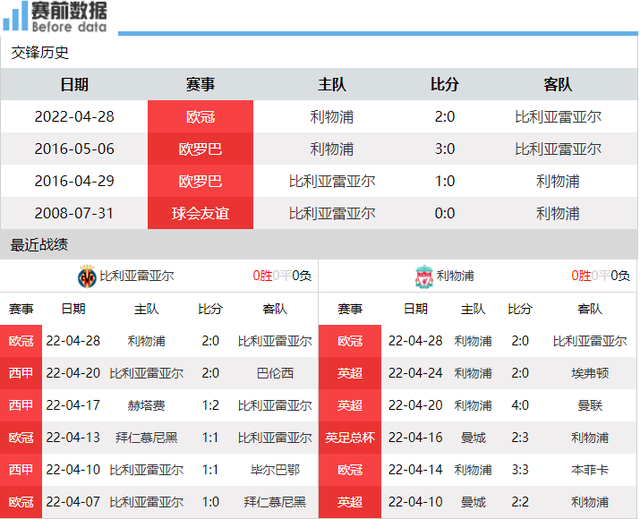Screen dimensions: 640x519
Task: Click 欧罗巴 competition cell of 2016-04-29 match
Action: point(200,181)
